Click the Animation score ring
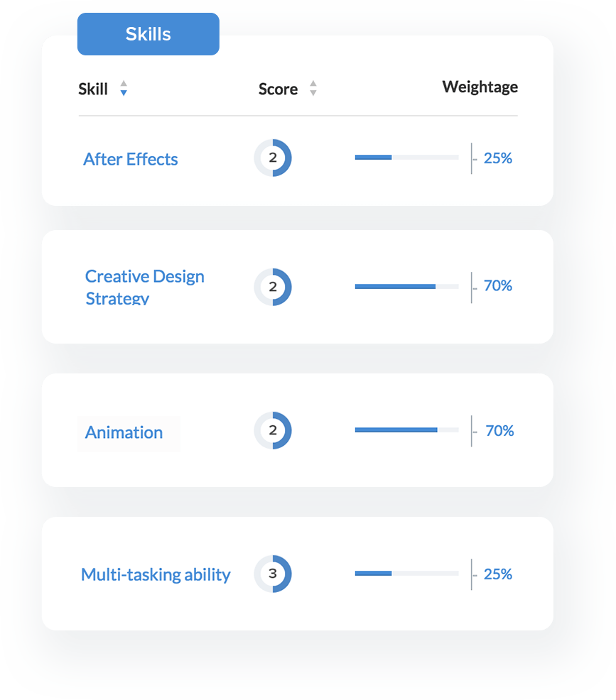The width and height of the screenshot is (616, 700). pyautogui.click(x=273, y=430)
